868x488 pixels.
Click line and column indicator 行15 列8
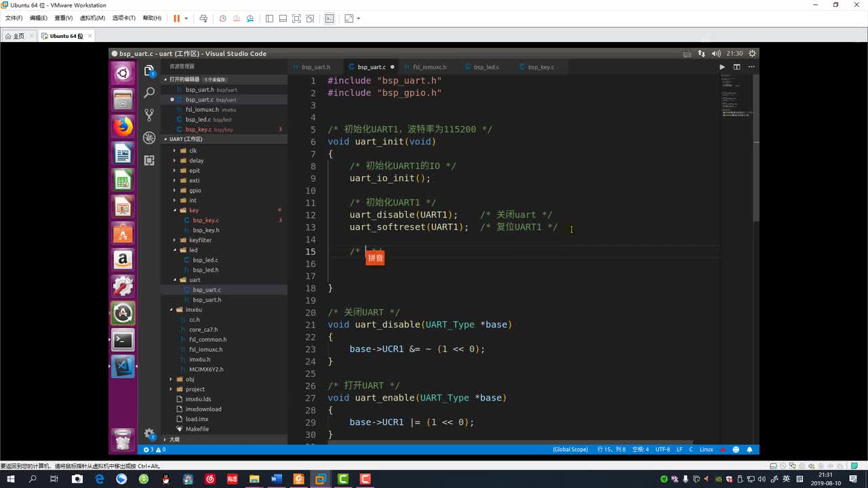611,449
